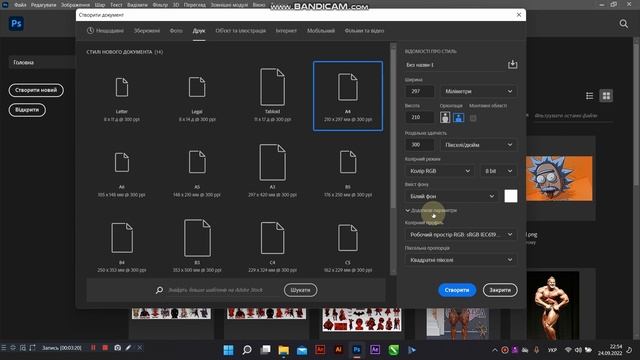Select the Letter document preset
The image size is (640, 360).
(x=122, y=96)
